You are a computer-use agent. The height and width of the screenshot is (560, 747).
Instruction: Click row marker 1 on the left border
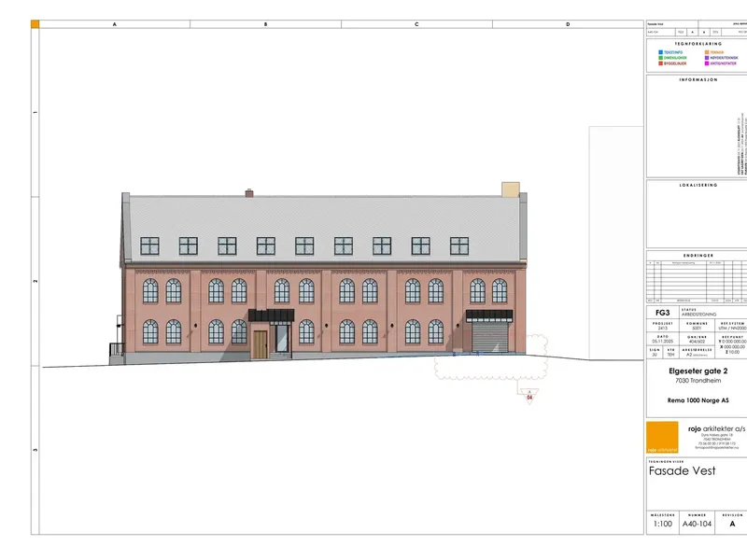point(35,112)
